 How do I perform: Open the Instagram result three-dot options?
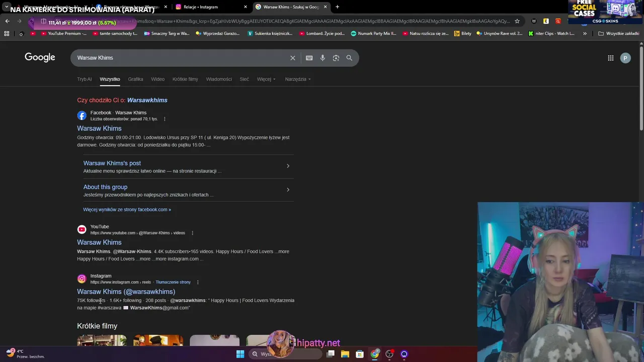[198, 282]
